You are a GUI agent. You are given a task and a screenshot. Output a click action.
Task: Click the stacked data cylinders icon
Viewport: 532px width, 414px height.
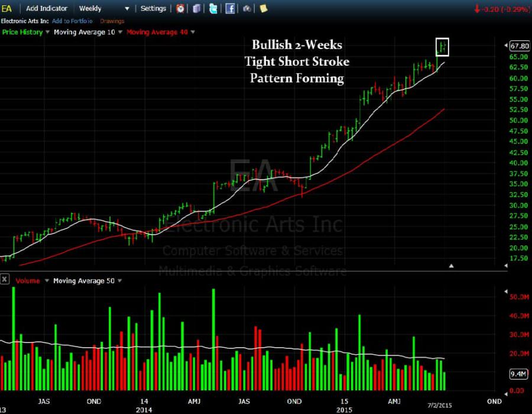pyautogui.click(x=197, y=8)
